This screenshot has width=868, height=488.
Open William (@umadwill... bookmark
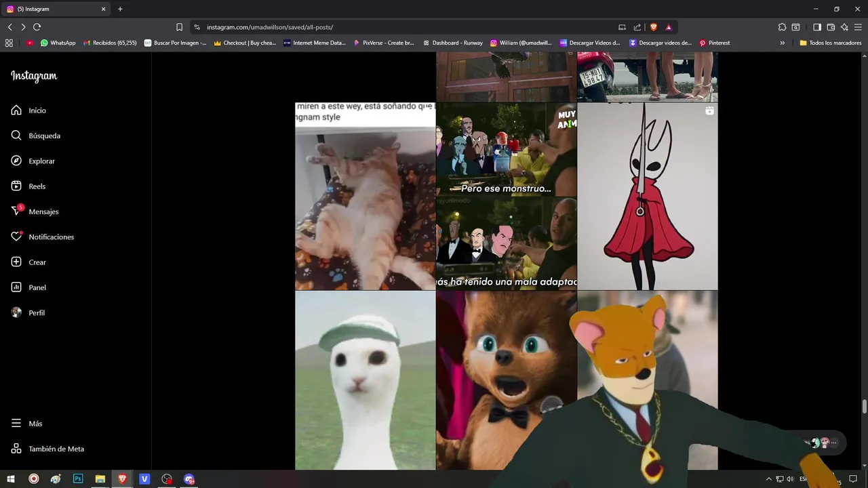[521, 43]
